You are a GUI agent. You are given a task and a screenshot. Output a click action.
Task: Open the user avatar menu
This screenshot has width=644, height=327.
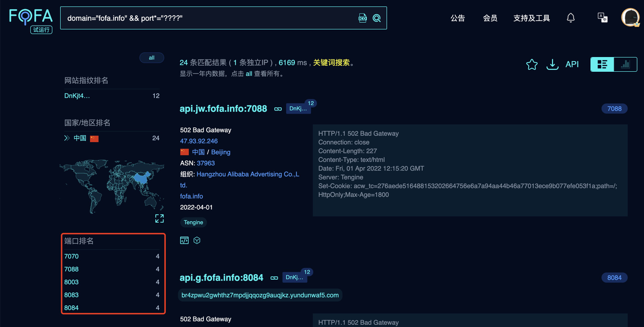pos(630,17)
